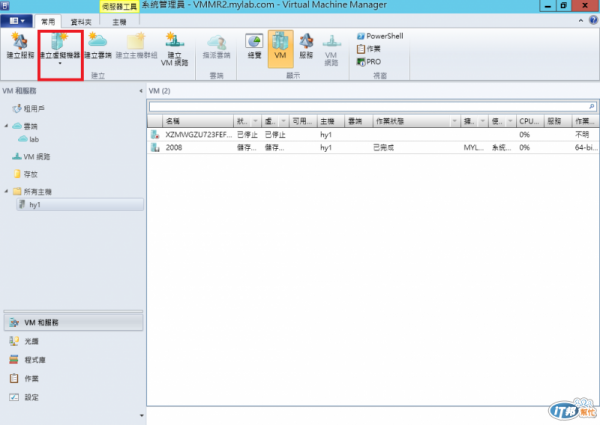Select the hy1 host in navigation tree
Image resolution: width=600 pixels, height=425 pixels.
[80, 204]
